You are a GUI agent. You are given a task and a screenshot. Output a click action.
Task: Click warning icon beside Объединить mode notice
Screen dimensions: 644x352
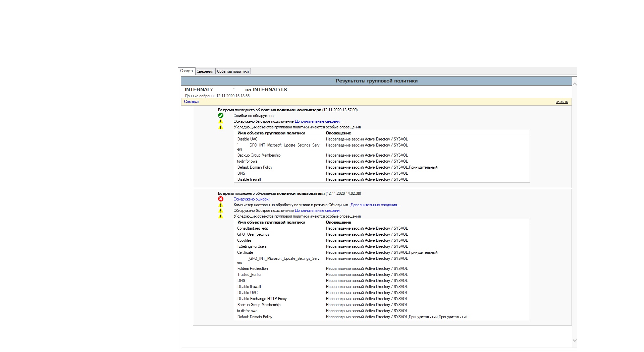coord(221,205)
